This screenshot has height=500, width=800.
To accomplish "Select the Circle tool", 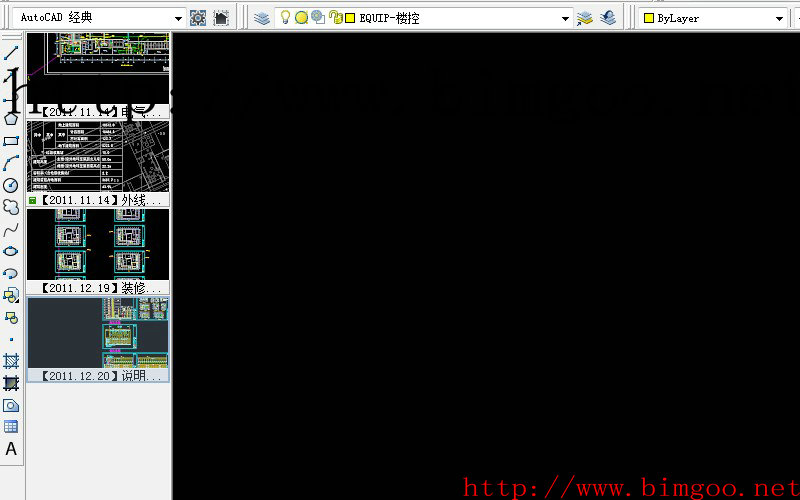I will click(11, 185).
